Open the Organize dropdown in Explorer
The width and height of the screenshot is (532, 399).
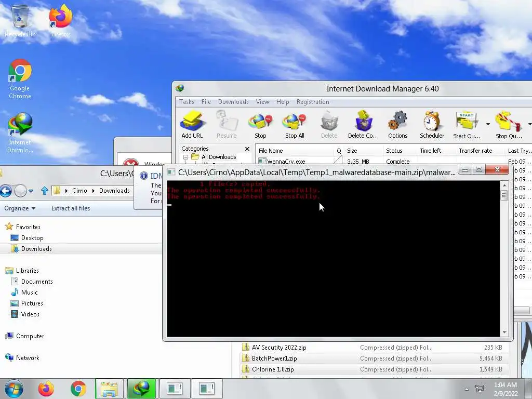[x=20, y=208]
